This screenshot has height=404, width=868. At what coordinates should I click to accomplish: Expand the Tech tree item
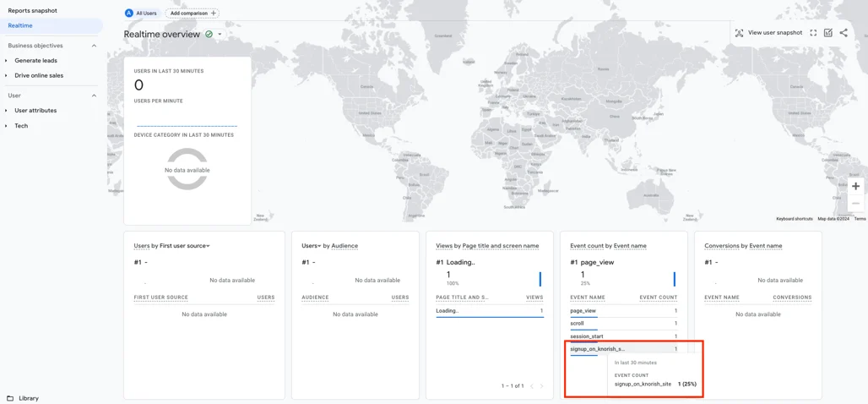[6, 126]
